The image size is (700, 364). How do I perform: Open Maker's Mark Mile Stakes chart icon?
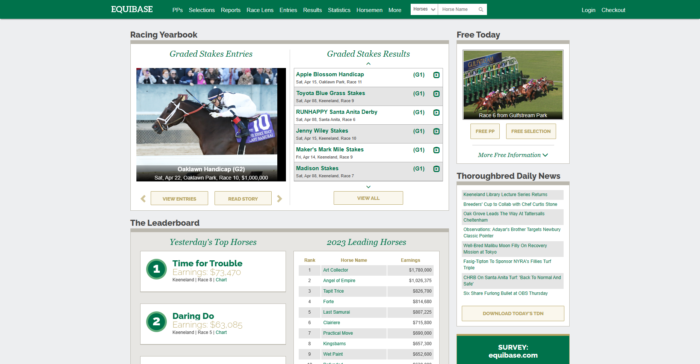pos(436,150)
